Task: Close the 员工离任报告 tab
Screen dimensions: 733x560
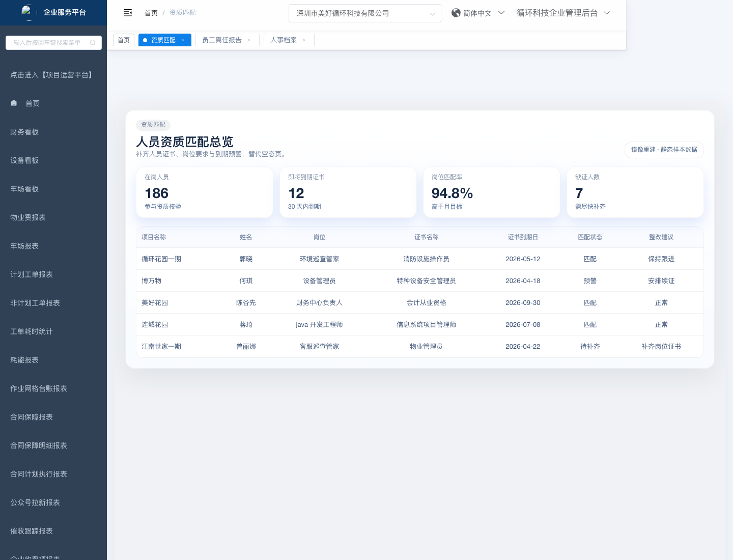Action: (249, 40)
